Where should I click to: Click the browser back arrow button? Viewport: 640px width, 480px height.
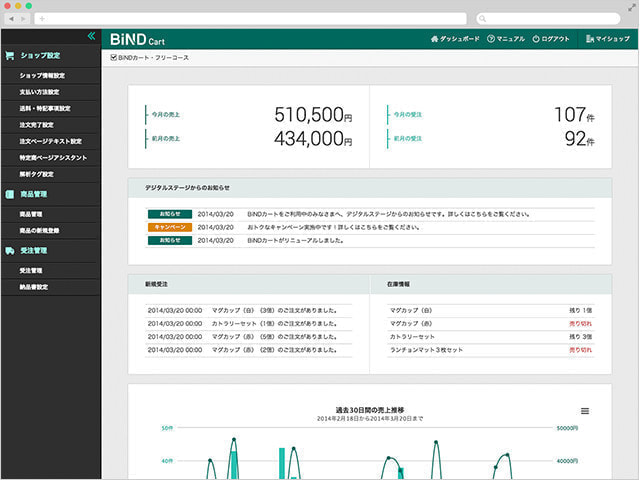pyautogui.click(x=12, y=19)
